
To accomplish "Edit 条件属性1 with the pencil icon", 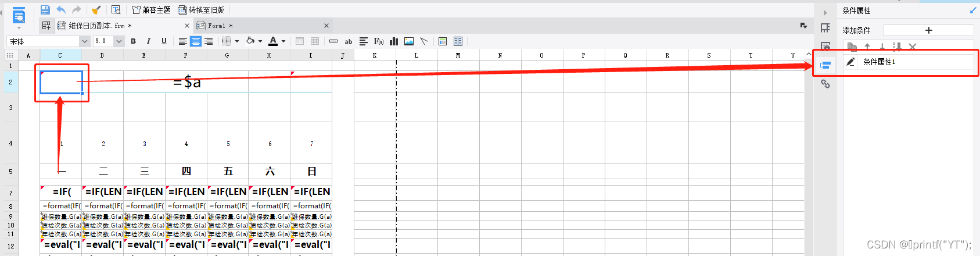I will point(850,62).
